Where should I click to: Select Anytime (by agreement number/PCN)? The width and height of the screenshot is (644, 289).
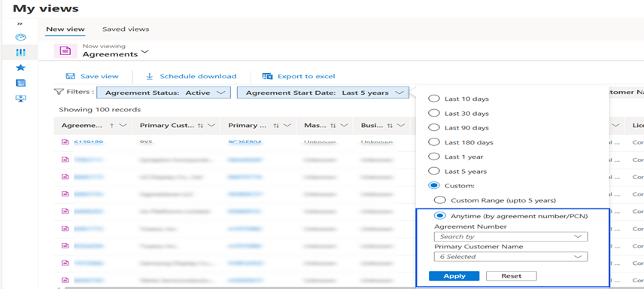click(x=440, y=215)
